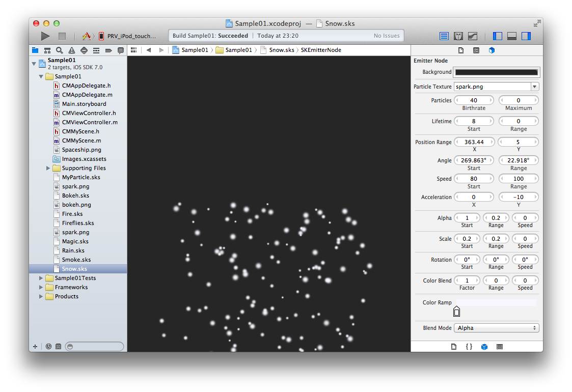
Task: Toggle the Utilities panel visibility
Action: coord(526,36)
